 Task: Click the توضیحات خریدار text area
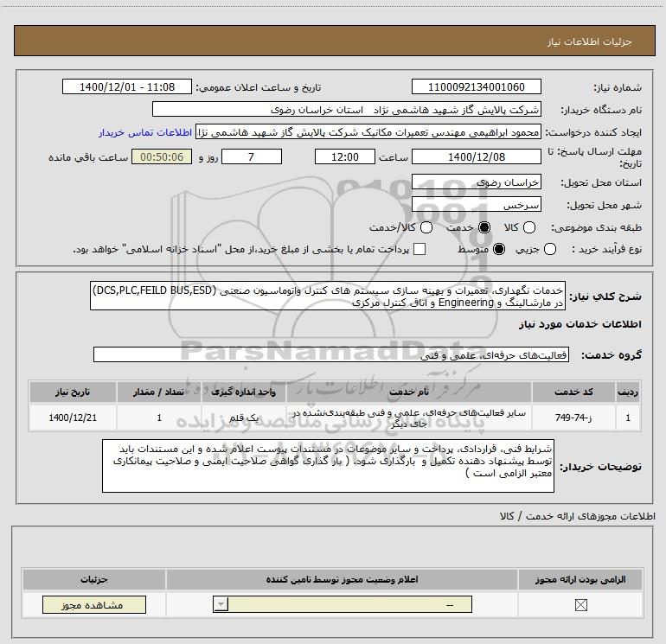point(328,466)
